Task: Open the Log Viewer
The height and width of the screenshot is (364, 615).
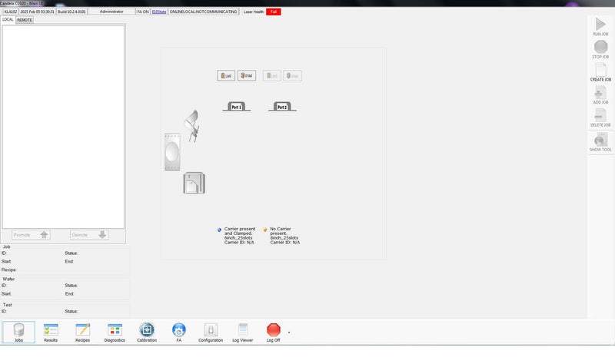Action: tap(243, 332)
